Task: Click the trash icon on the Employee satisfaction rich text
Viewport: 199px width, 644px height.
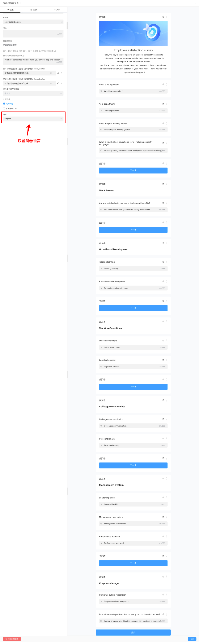Action: (x=163, y=17)
